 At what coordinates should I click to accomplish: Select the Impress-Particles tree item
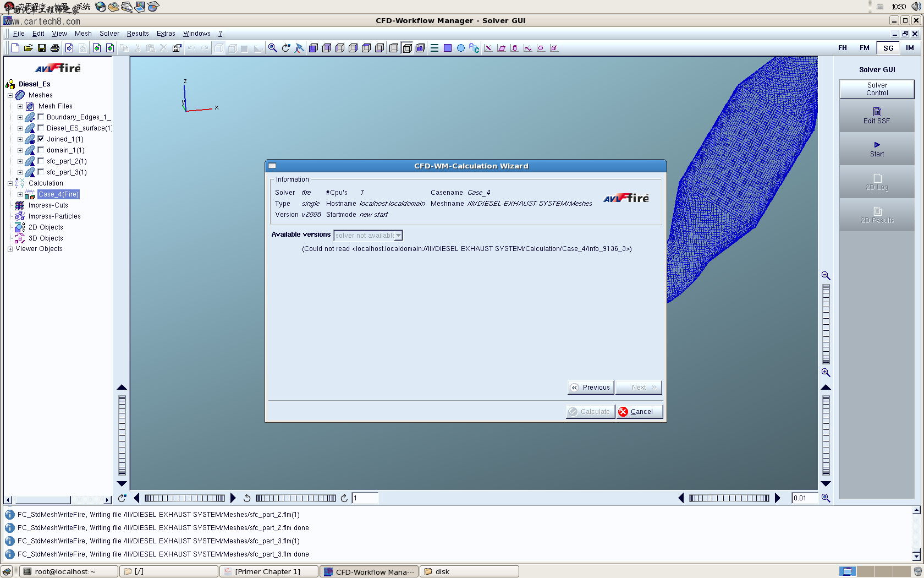click(54, 216)
